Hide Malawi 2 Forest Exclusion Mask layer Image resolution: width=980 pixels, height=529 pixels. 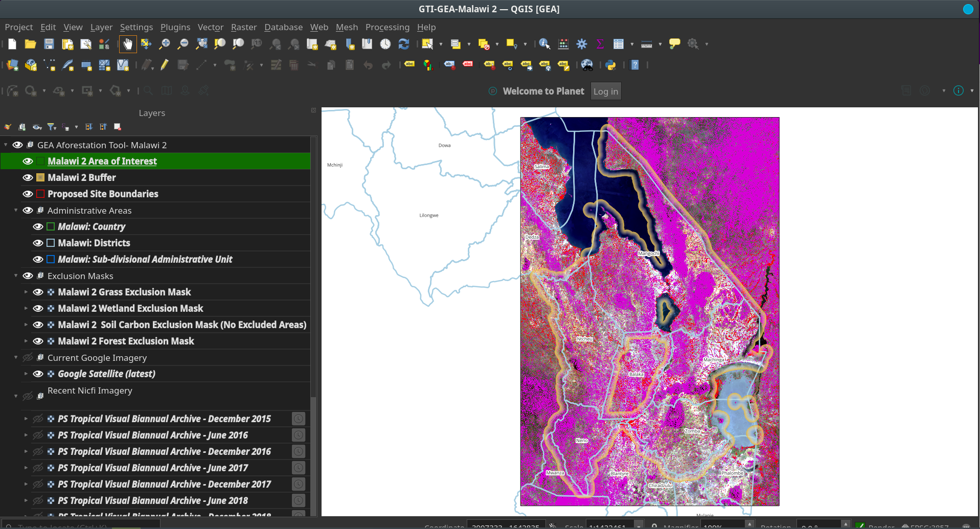pos(38,341)
